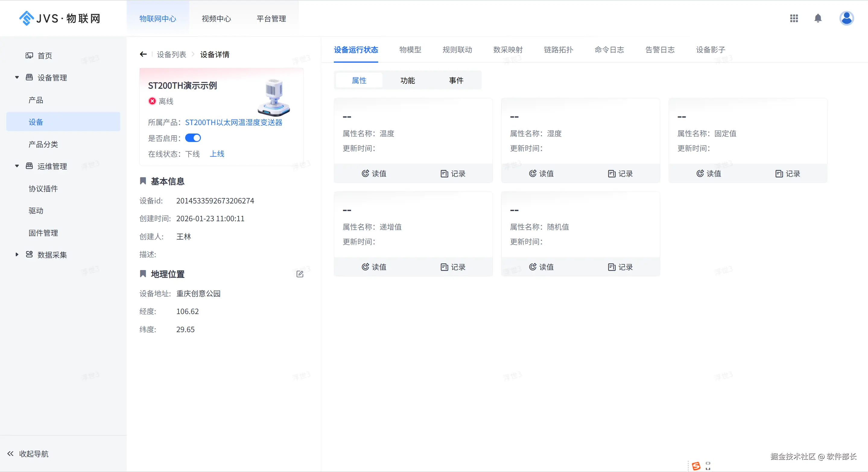Toggle the 是否启用 switch
This screenshot has width=868, height=472.
click(x=193, y=138)
